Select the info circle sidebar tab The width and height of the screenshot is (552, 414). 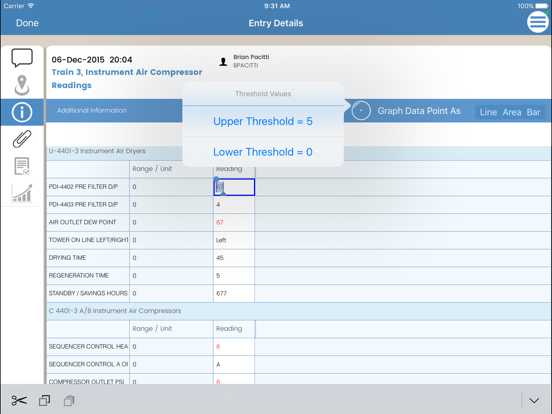point(22,112)
